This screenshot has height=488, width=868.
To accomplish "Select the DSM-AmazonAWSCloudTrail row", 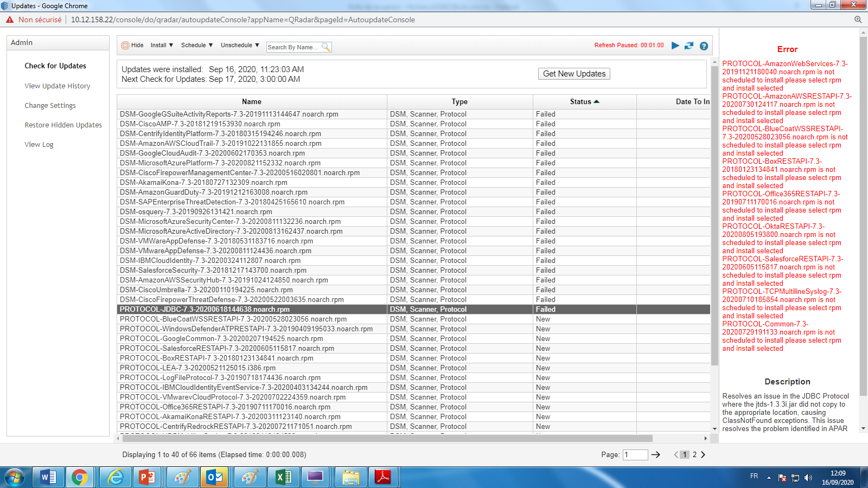I will click(x=413, y=143).
